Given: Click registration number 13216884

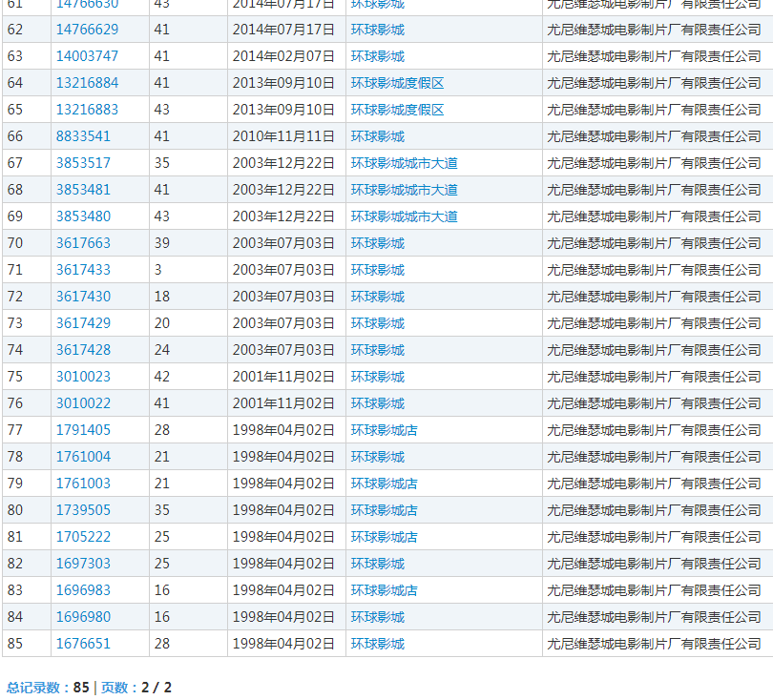Looking at the screenshot, I should click(x=87, y=83).
